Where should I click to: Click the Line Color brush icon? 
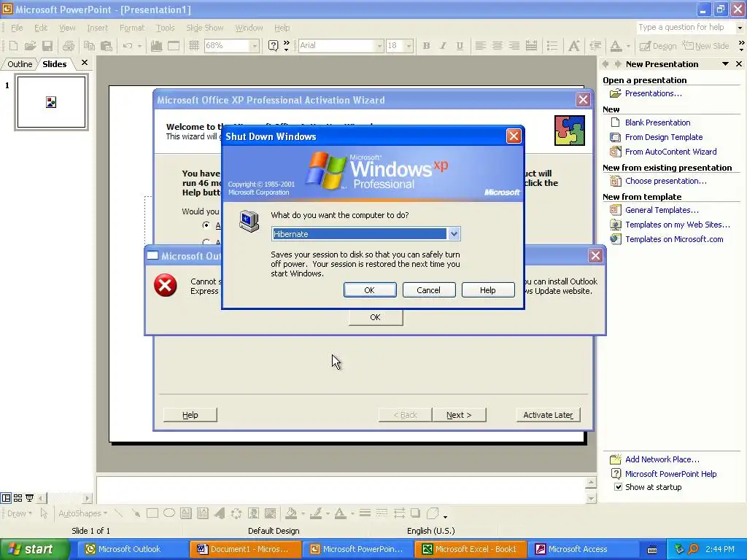pos(315,513)
